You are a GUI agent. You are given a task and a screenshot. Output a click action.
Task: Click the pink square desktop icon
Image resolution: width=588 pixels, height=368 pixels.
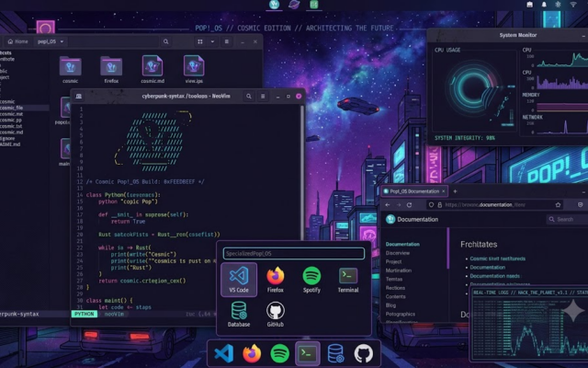click(45, 28)
